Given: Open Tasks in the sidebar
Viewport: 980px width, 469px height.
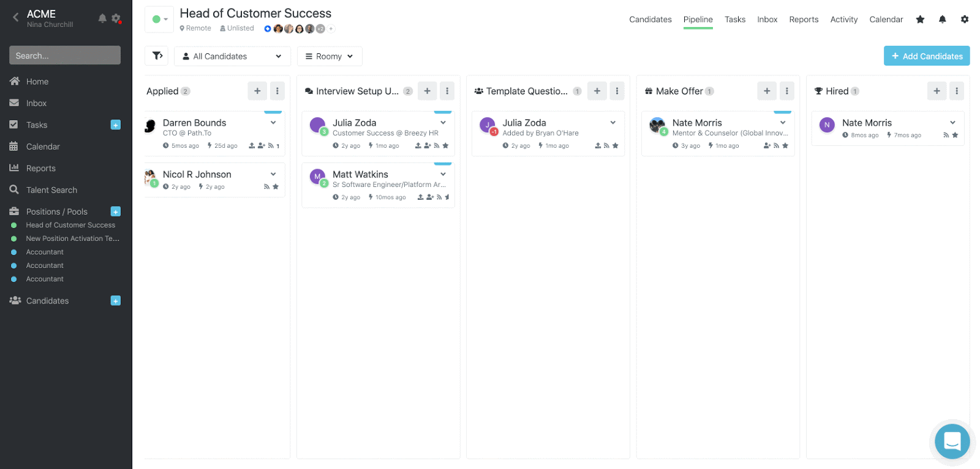Looking at the screenshot, I should pos(37,124).
